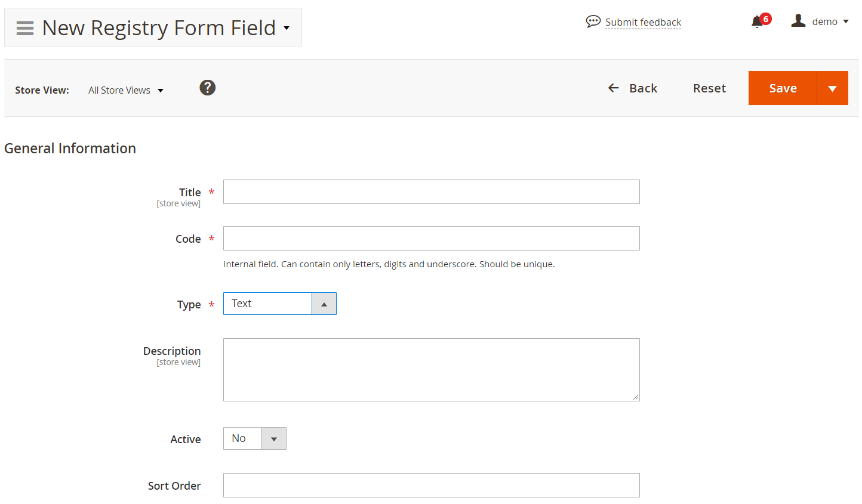Click the speech bubble feedback icon
Screen dimensions: 862x504
pyautogui.click(x=593, y=21)
